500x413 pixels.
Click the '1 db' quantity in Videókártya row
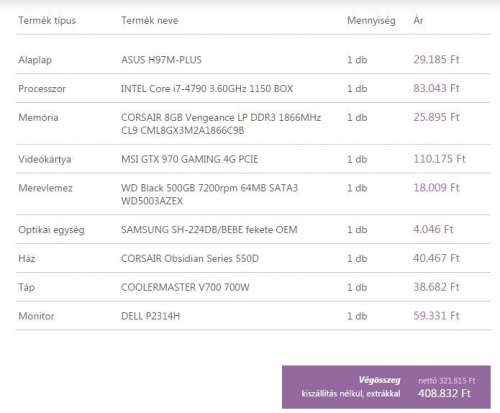tap(357, 159)
